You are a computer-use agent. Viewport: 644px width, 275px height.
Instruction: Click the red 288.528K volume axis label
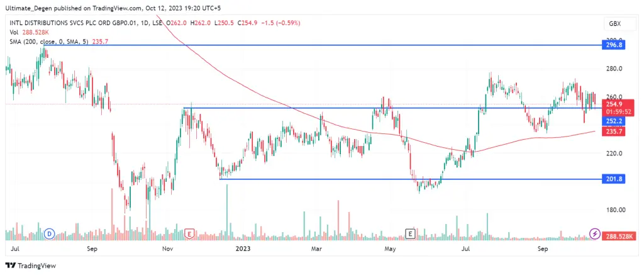click(x=619, y=236)
